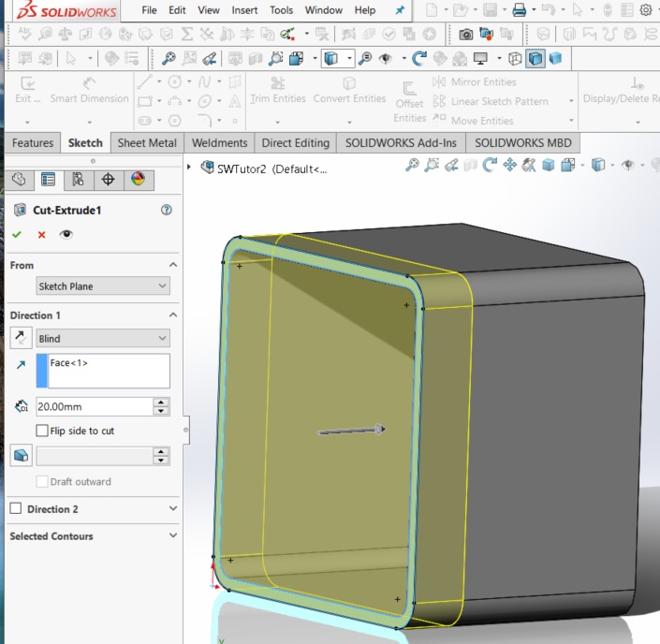Open ConfigurationManager panel tab
Viewport: 660px width, 644px height.
(x=79, y=180)
